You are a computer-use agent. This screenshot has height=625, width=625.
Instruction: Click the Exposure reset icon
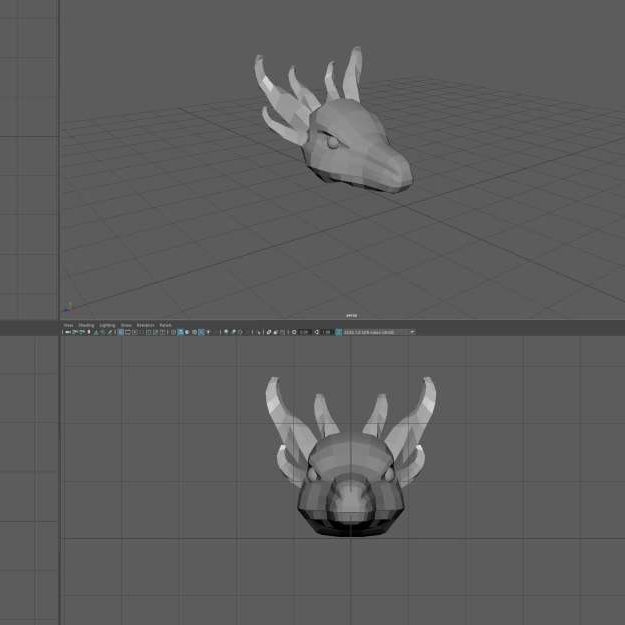pos(293,332)
